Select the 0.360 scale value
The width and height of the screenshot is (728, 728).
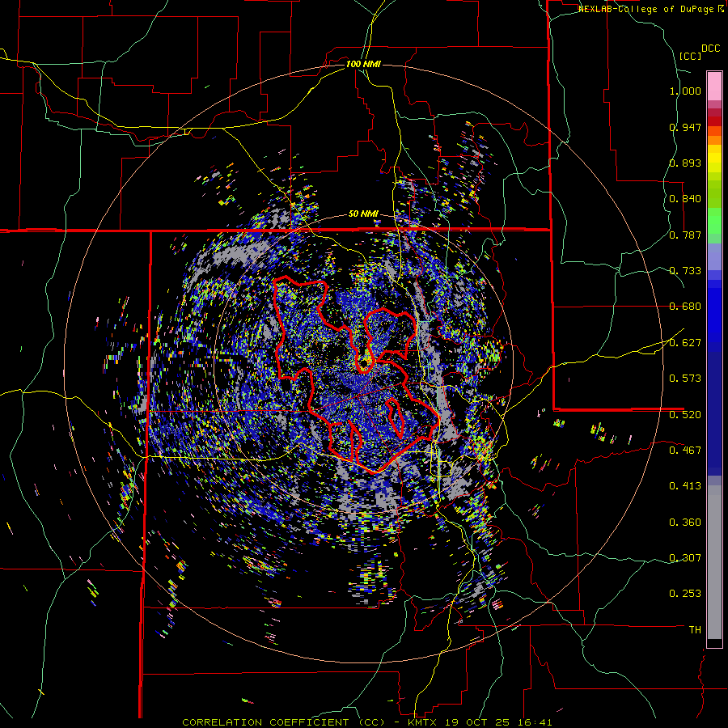point(685,523)
